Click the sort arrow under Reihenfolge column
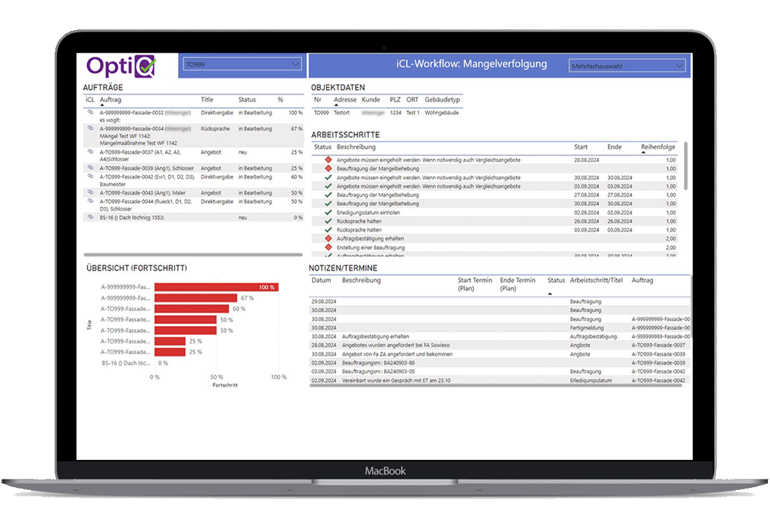The width and height of the screenshot is (770, 532). point(644,153)
